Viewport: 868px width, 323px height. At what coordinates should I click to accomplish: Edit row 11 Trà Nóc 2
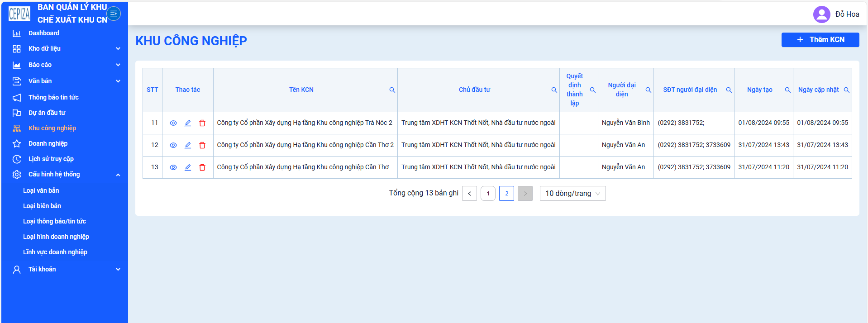pos(188,123)
